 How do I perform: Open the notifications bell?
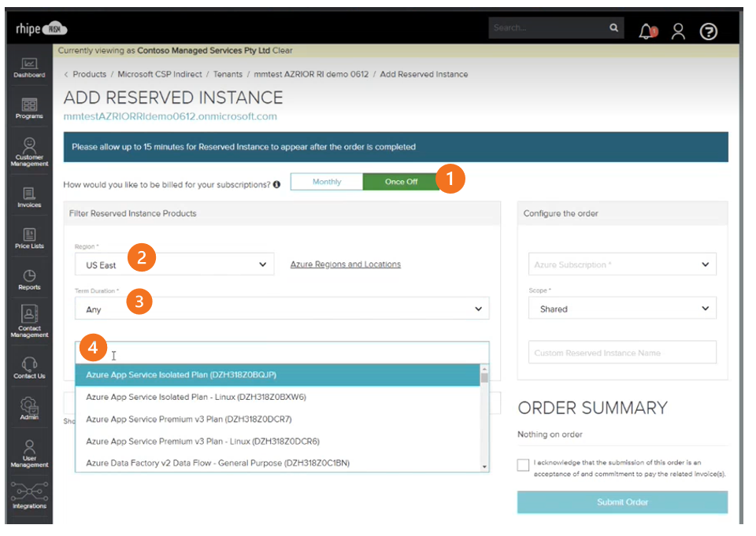pyautogui.click(x=647, y=31)
